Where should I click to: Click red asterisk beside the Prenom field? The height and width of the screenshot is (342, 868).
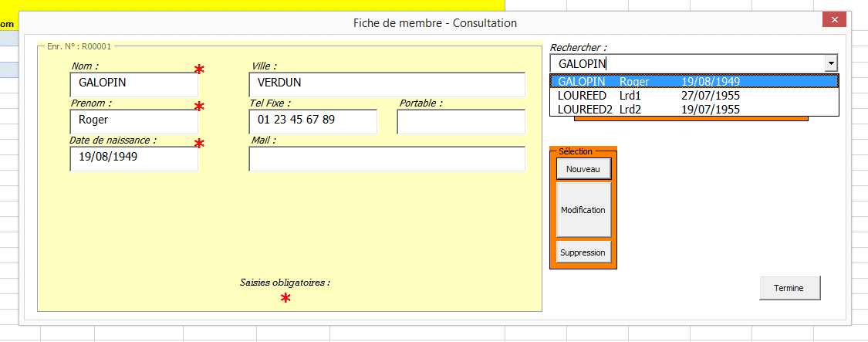(199, 107)
